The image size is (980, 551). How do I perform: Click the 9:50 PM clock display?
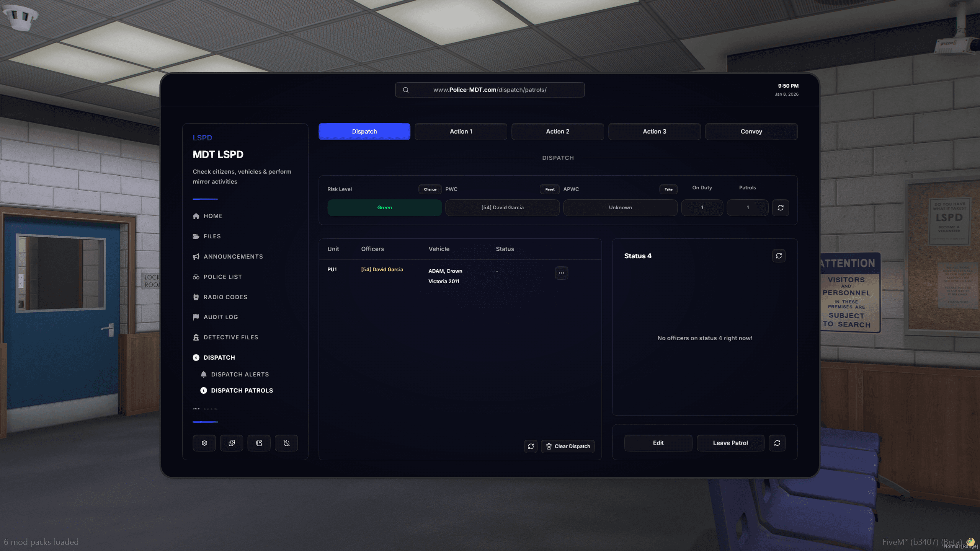[x=788, y=86]
